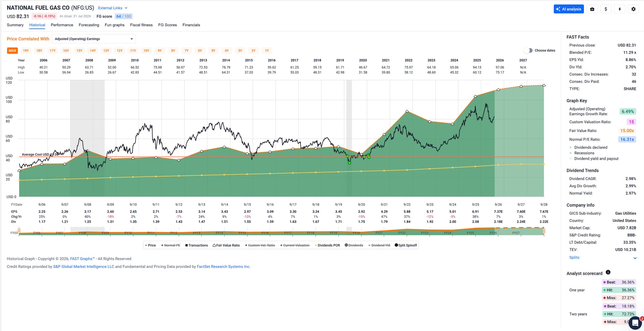Click the Normal P/E Ratio 16.31x swatch
The image size is (644, 331).
[x=627, y=139]
